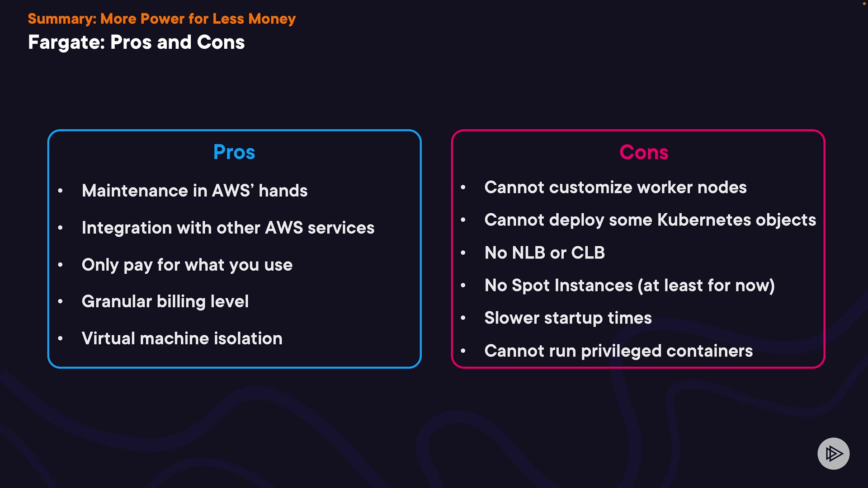Select "No Spot Instances (at least for now)"
The image size is (868, 488).
[x=629, y=286]
